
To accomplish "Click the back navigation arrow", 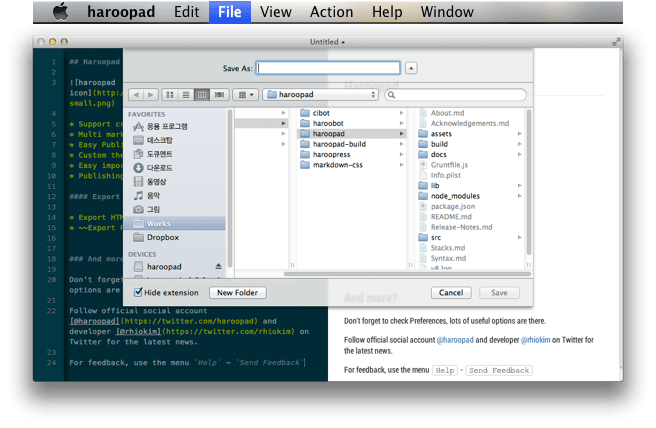I will tap(136, 94).
